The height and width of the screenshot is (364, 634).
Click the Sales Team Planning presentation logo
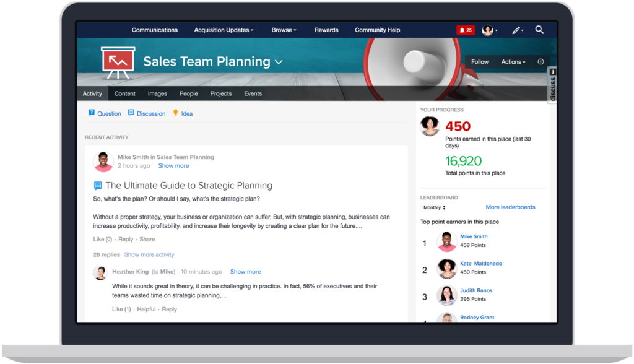click(x=118, y=62)
